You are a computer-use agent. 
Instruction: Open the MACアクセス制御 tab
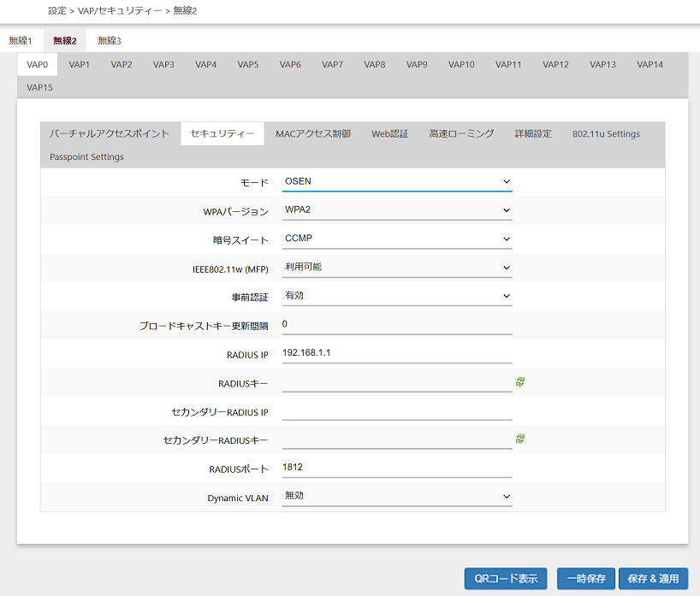[x=312, y=133]
